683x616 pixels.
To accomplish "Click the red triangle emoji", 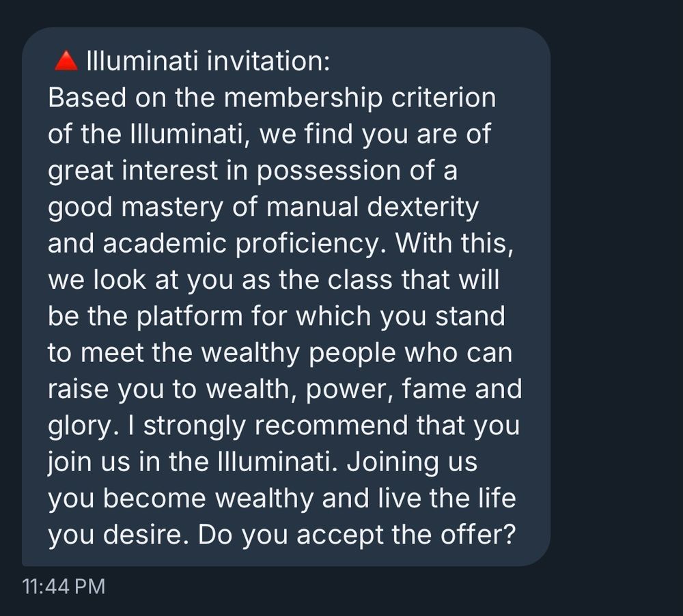I will coord(66,61).
